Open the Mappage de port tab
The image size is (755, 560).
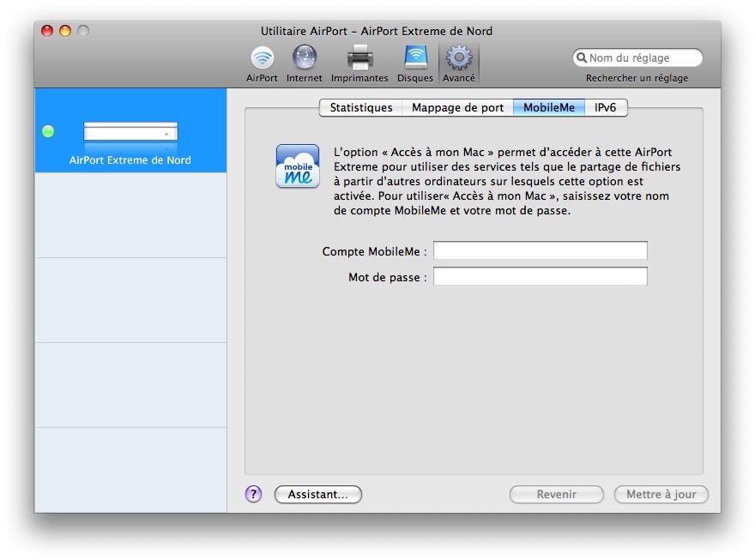pos(457,108)
